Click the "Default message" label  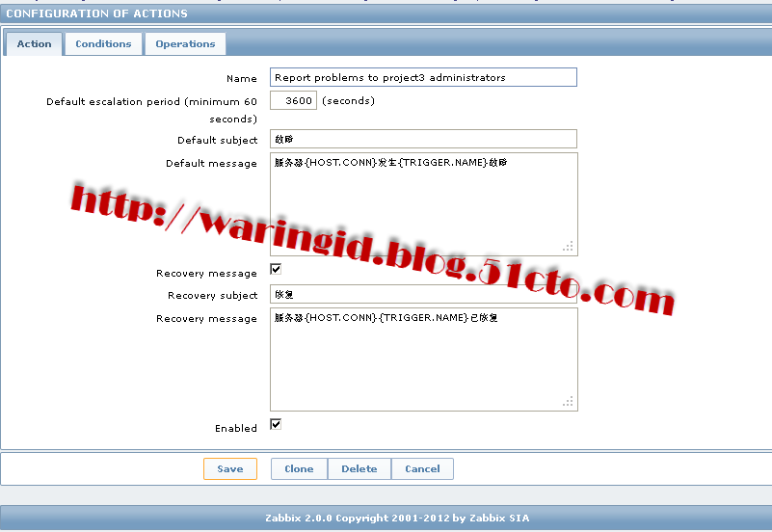coord(211,164)
